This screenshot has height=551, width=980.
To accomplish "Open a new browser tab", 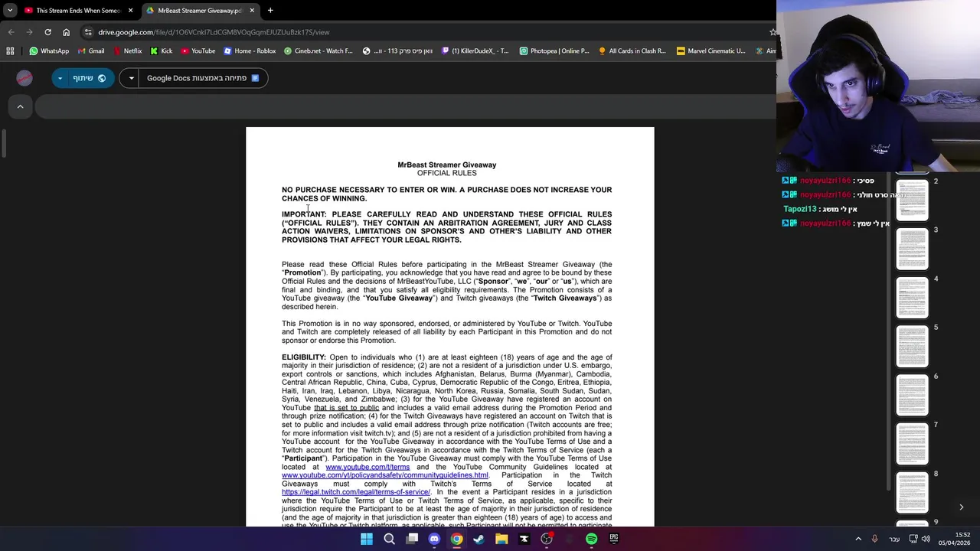I will coord(270,11).
